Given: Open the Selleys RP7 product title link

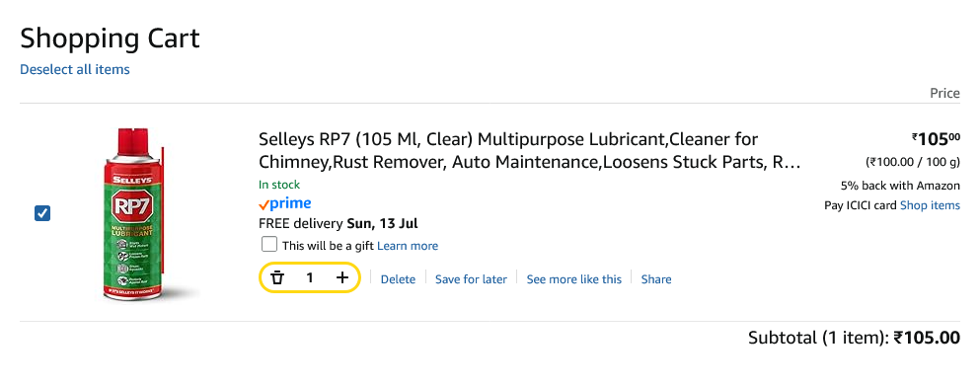Looking at the screenshot, I should 529,151.
